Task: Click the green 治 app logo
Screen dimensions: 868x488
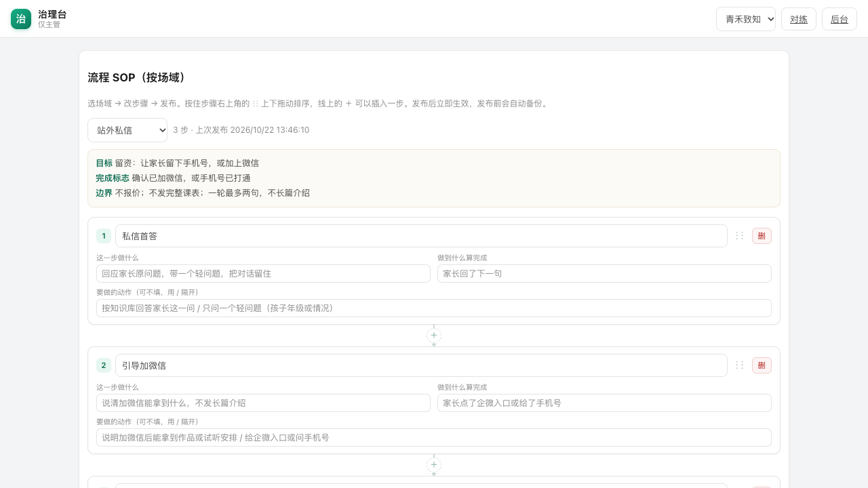Action: click(x=21, y=19)
